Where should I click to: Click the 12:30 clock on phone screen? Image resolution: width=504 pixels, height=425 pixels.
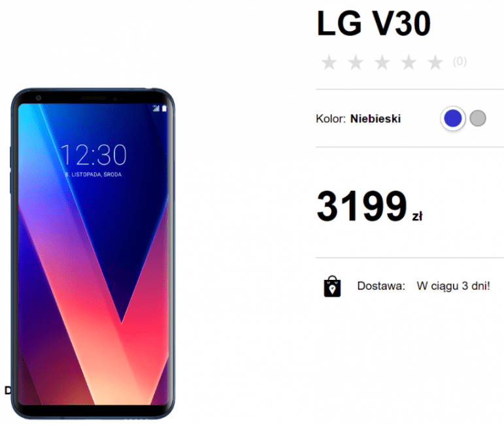point(93,155)
